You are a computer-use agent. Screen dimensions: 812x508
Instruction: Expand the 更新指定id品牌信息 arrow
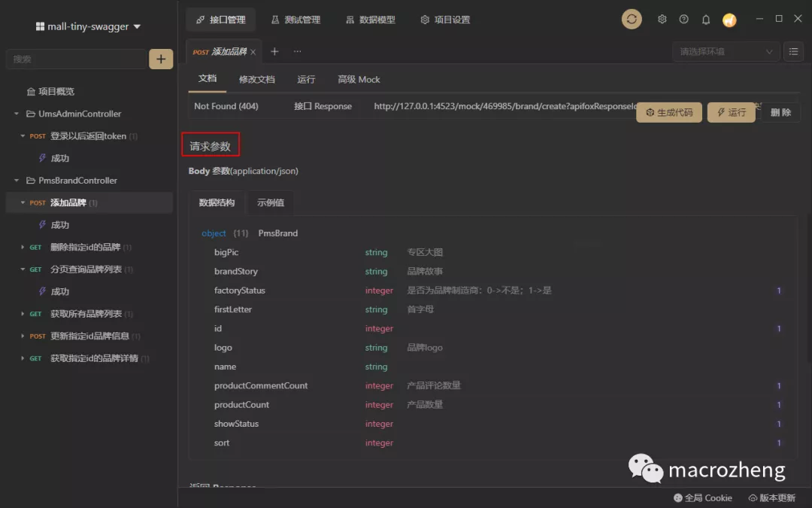coord(23,336)
